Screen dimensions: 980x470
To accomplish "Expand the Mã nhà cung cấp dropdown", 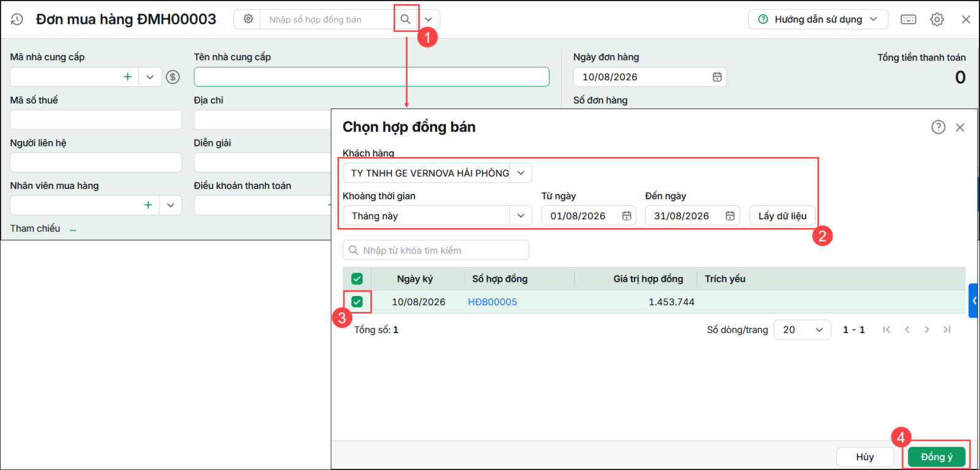I will [x=150, y=77].
